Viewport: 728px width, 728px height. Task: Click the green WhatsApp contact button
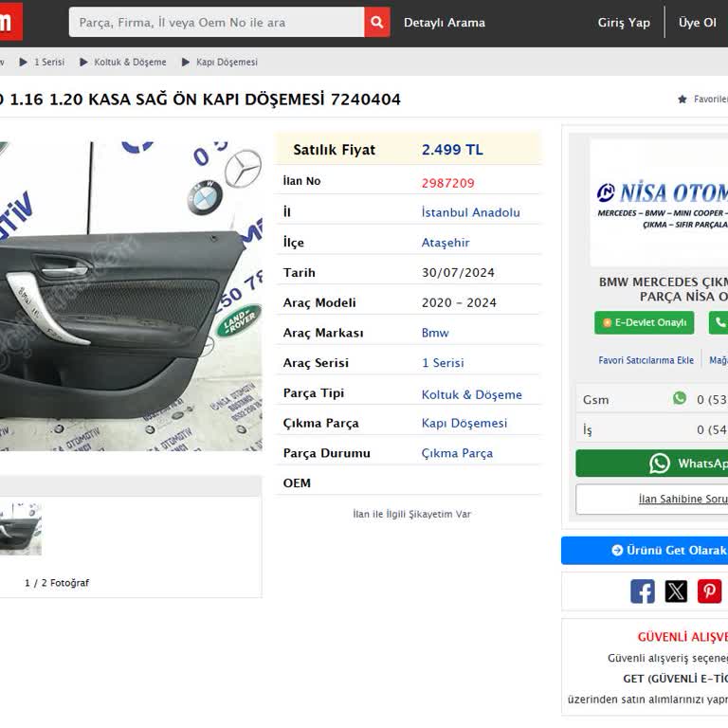click(x=652, y=463)
